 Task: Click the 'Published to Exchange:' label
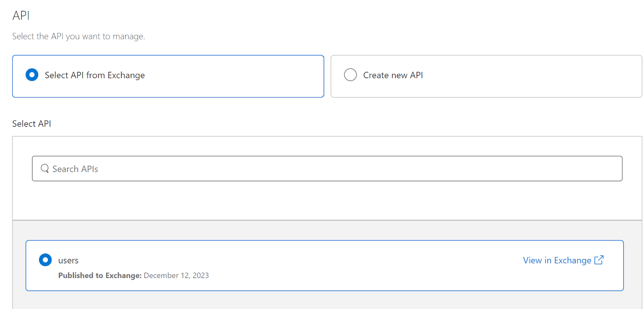(100, 275)
